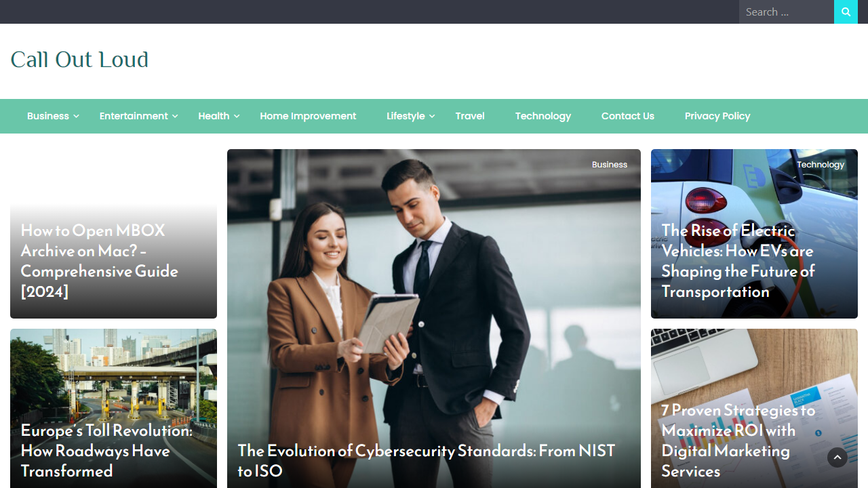Open the Cybersecurity Standards NIST to ISO article

tap(427, 460)
